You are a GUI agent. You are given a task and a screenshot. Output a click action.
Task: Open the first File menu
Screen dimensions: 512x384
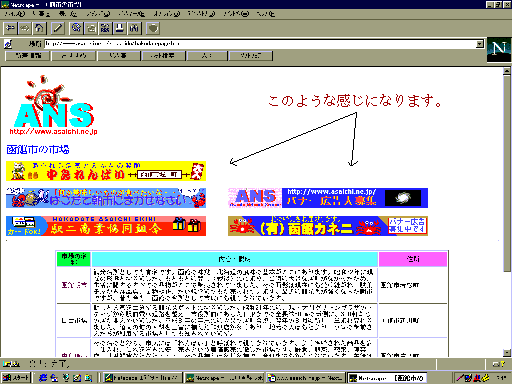15,14
